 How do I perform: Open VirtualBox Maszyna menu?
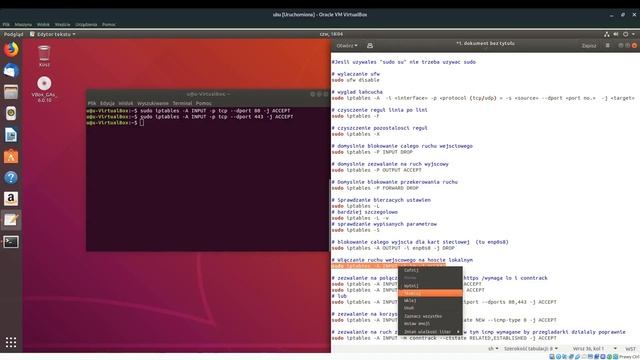click(23, 24)
